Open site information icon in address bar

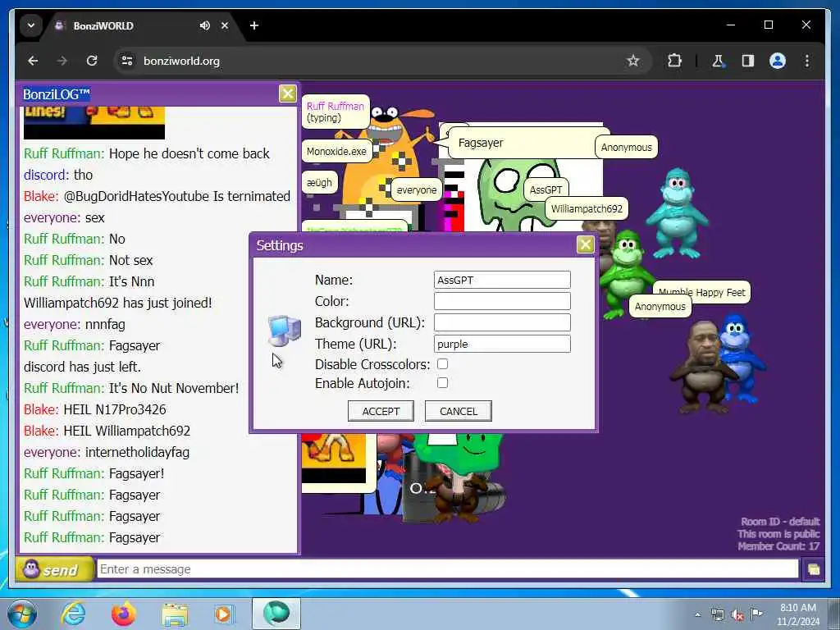pos(127,61)
